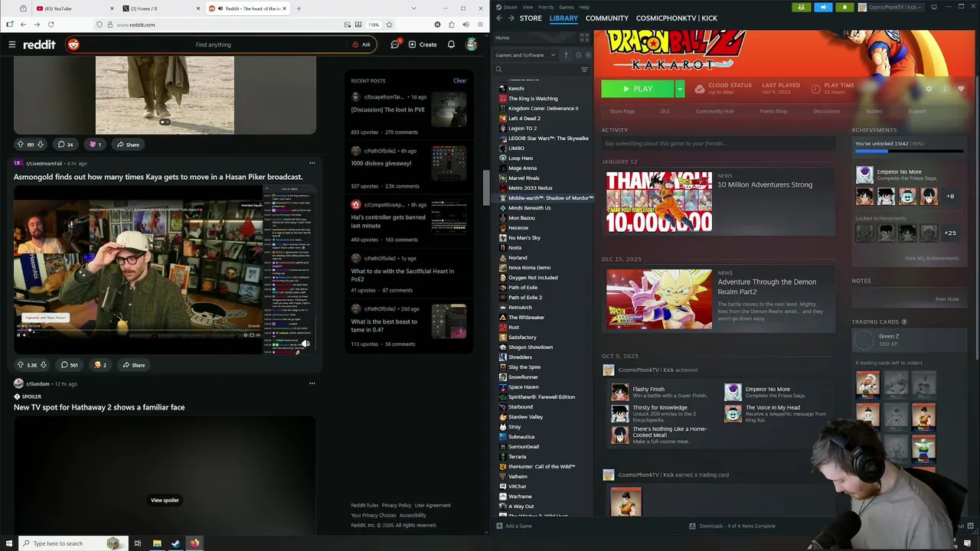
Task: Toggle Steam sort by recent clock icon
Action: point(578,55)
